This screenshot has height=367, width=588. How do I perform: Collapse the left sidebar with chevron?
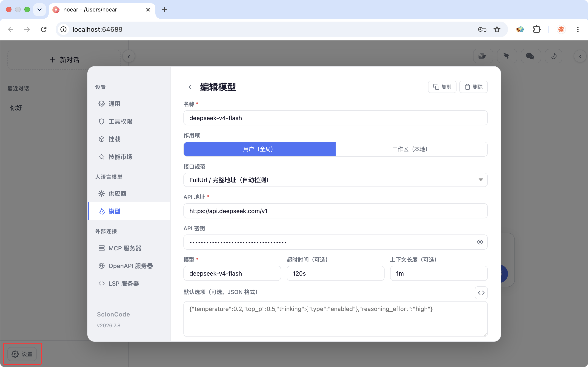point(129,57)
